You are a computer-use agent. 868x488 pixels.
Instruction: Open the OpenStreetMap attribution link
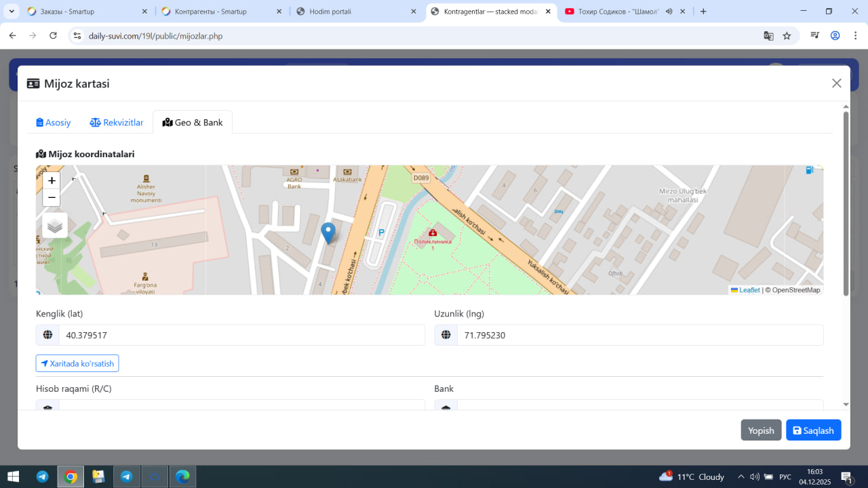[796, 290]
